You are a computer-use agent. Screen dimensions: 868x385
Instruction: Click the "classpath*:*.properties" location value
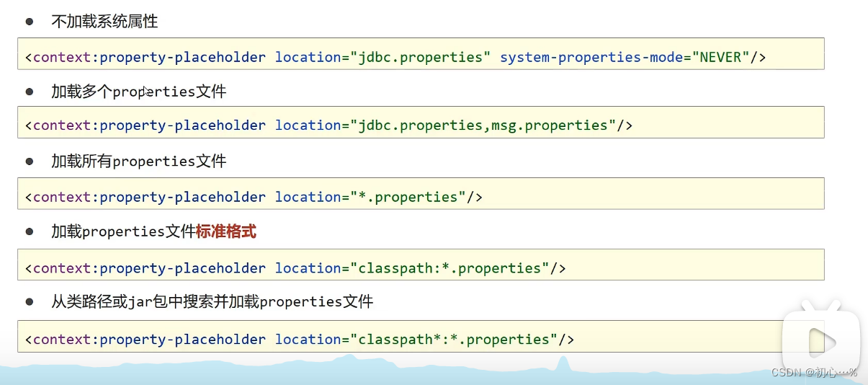click(455, 340)
